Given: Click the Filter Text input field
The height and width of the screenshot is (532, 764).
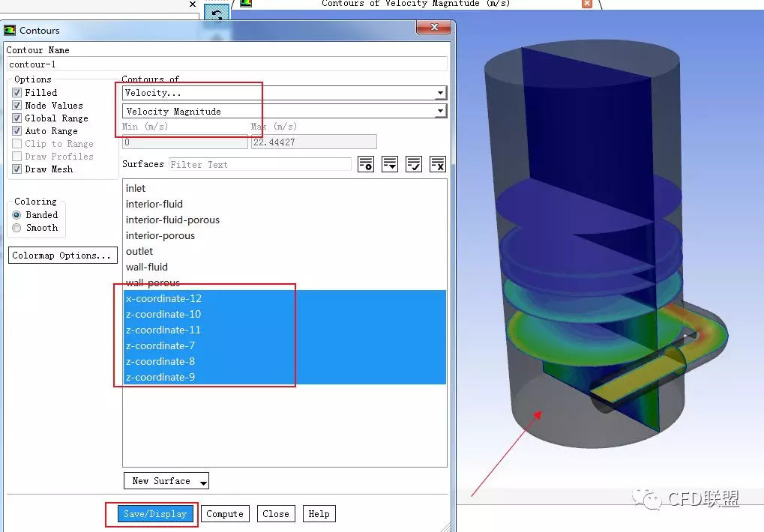Looking at the screenshot, I should (259, 164).
